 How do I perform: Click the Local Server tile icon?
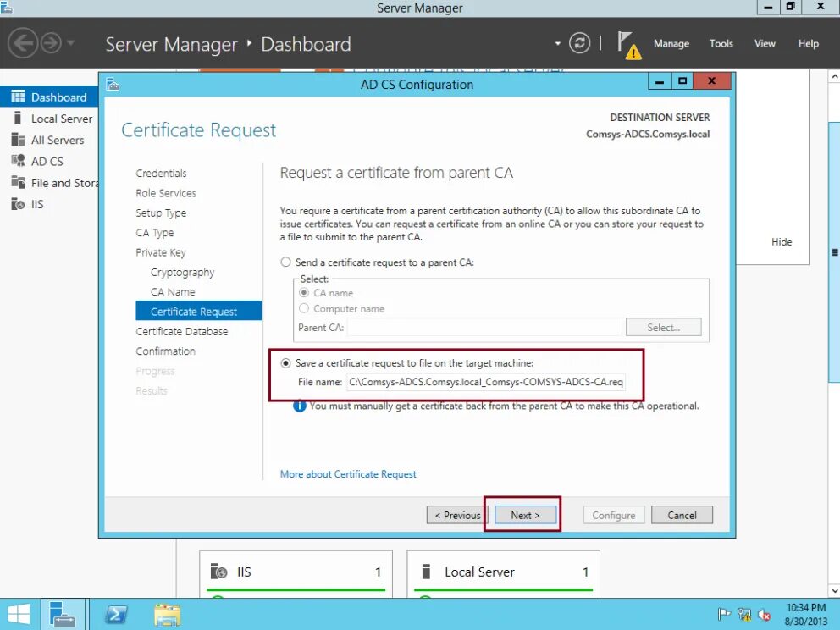click(427, 572)
